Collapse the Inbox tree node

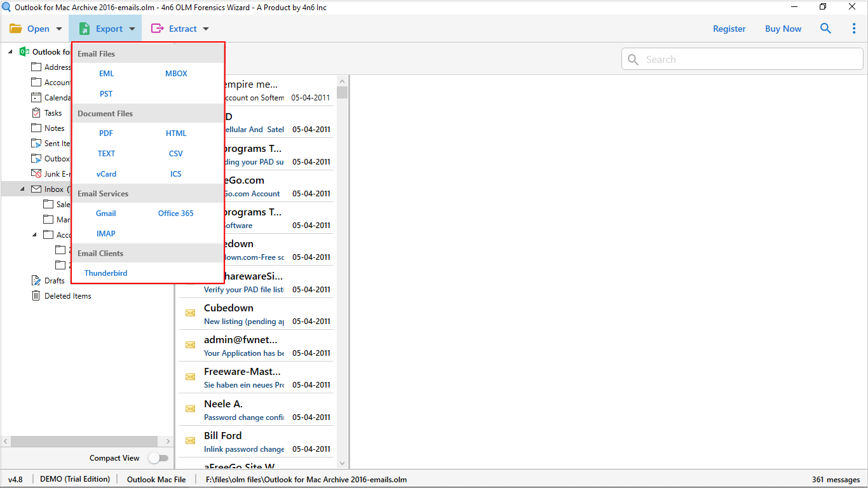[22, 189]
